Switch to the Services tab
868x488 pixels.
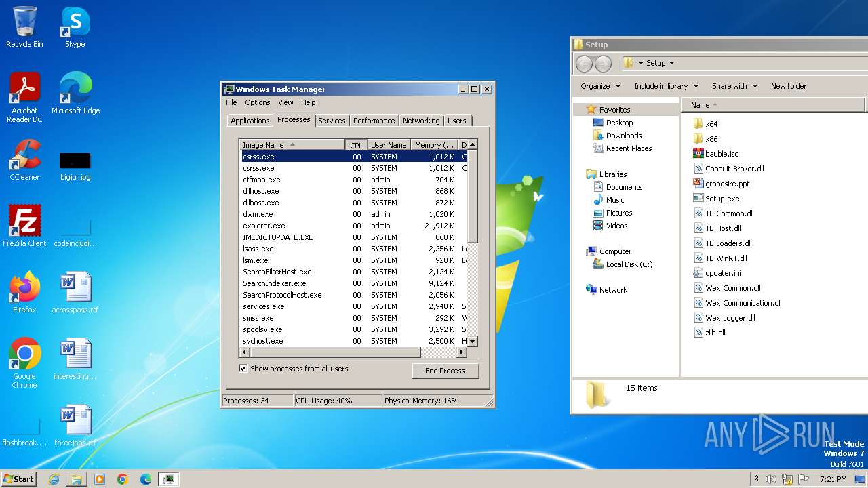click(332, 121)
